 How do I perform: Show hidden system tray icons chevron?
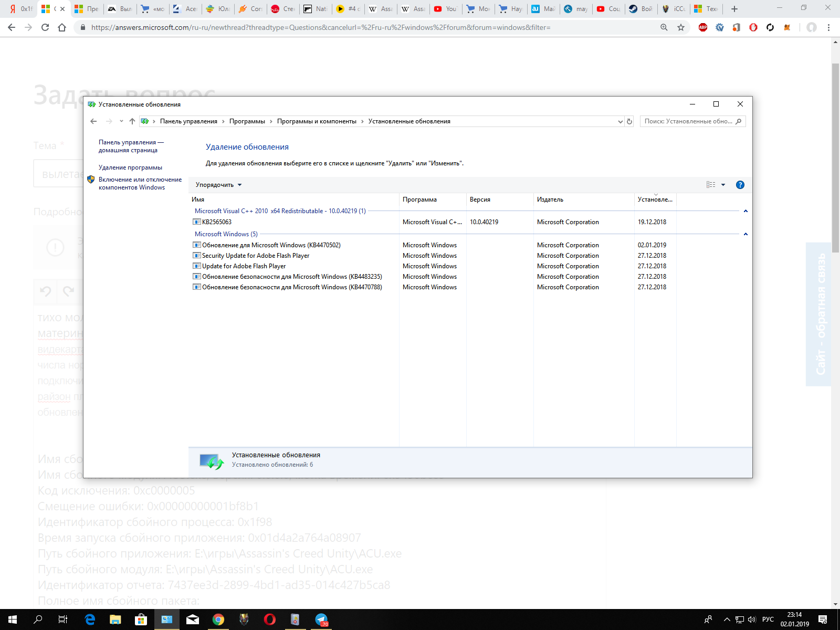(727, 619)
